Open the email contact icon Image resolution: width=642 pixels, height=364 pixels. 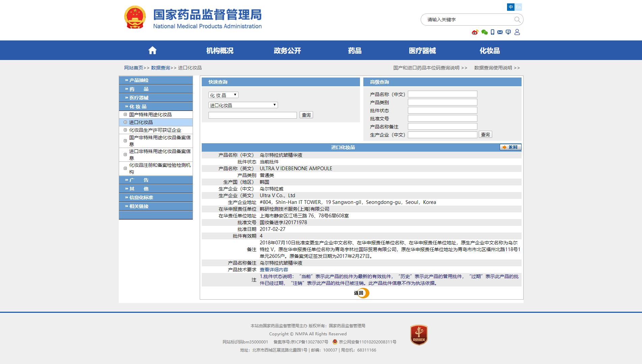pos(500,32)
